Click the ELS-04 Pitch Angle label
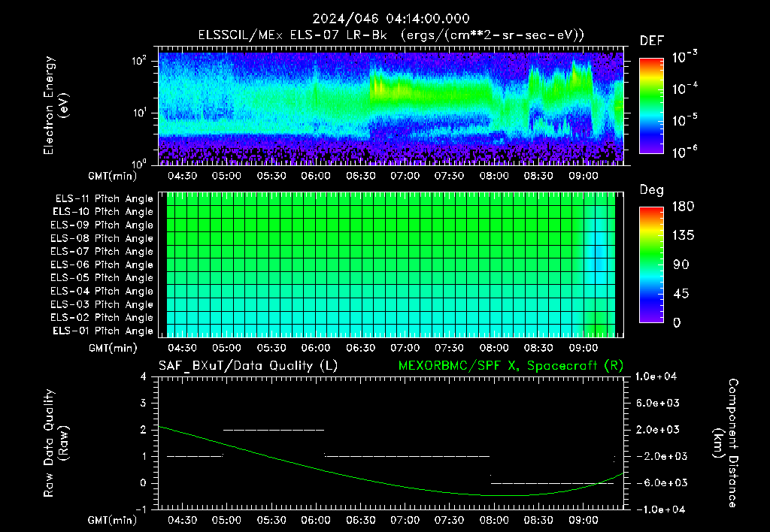This screenshot has width=770, height=532. [x=102, y=291]
